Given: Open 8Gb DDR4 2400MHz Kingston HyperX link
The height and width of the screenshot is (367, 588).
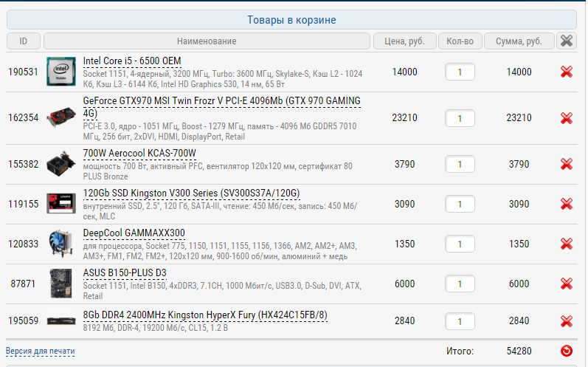Looking at the screenshot, I should (205, 315).
